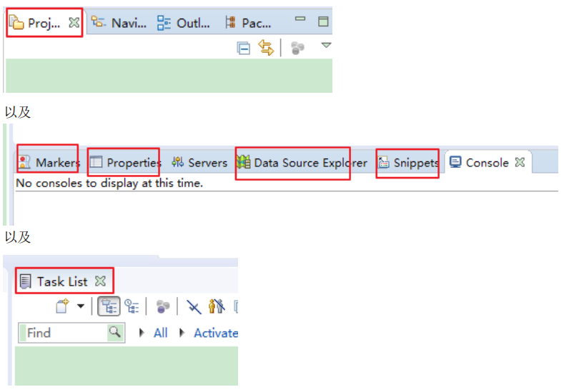Open the New Task dropdown arrow
This screenshot has width=564, height=392.
pyautogui.click(x=81, y=306)
